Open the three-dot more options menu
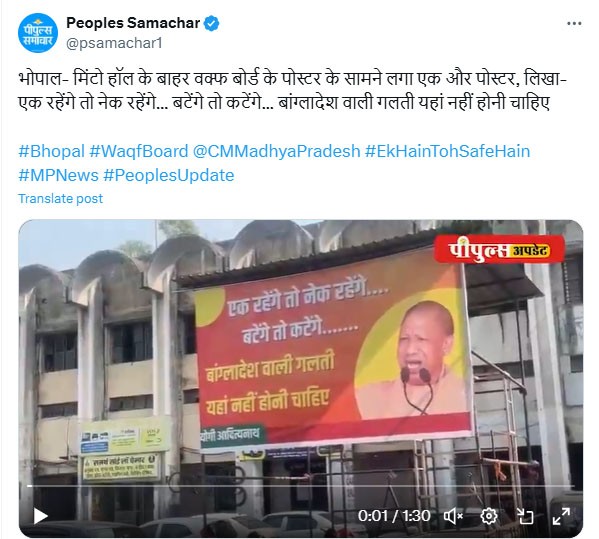 (574, 24)
